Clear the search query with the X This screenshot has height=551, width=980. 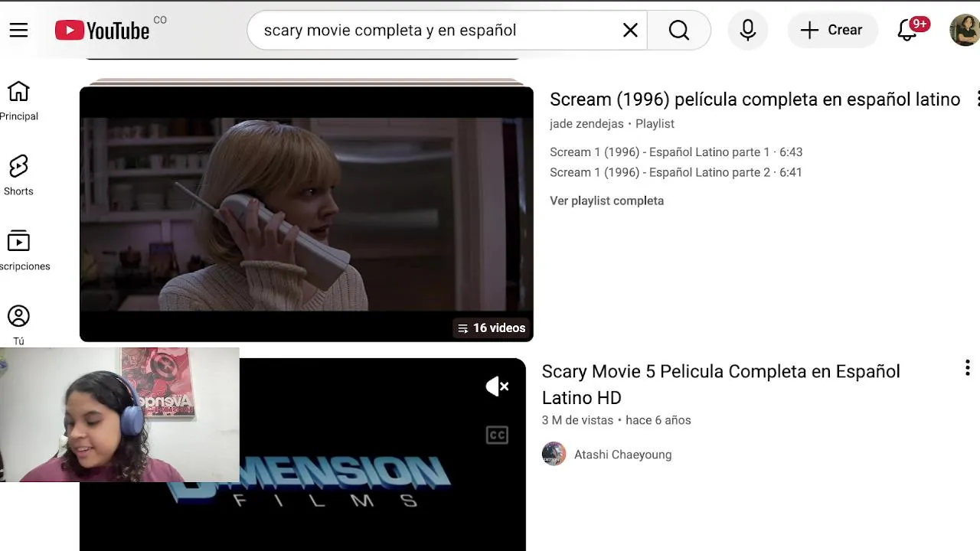(x=630, y=30)
